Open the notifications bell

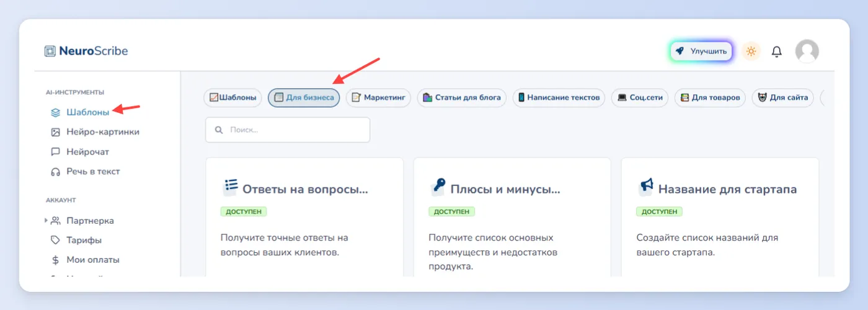point(776,51)
